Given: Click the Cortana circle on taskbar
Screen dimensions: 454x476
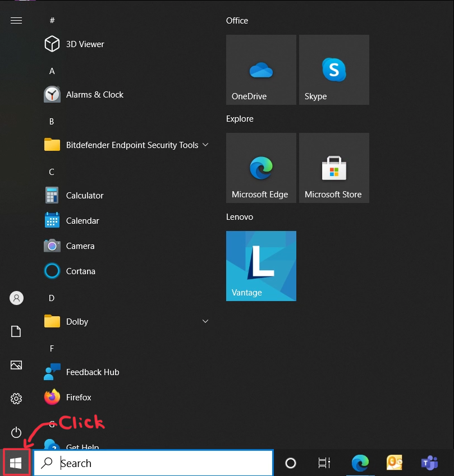Looking at the screenshot, I should point(291,463).
